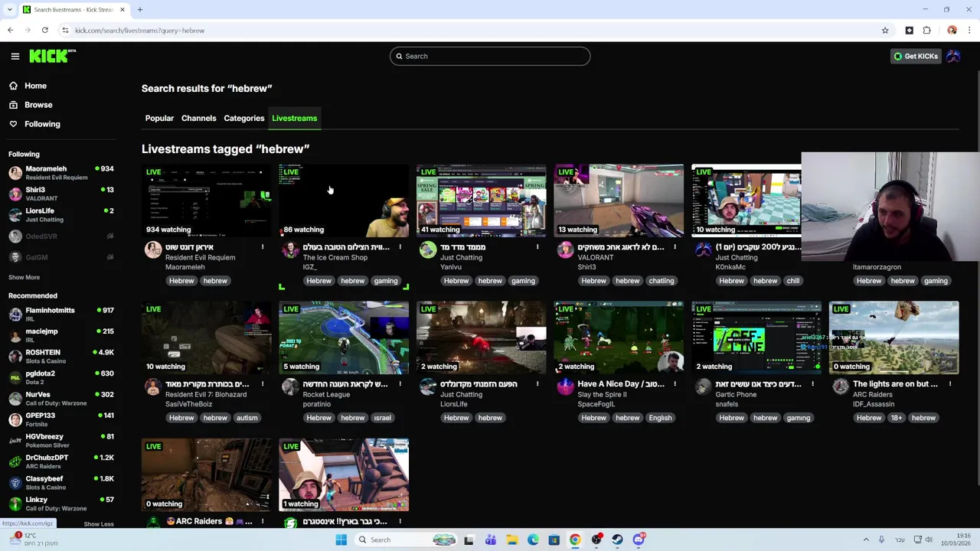Screen dimensions: 980x551
Task: Open the Chrome three-dot menu
Action: pyautogui.click(x=969, y=31)
